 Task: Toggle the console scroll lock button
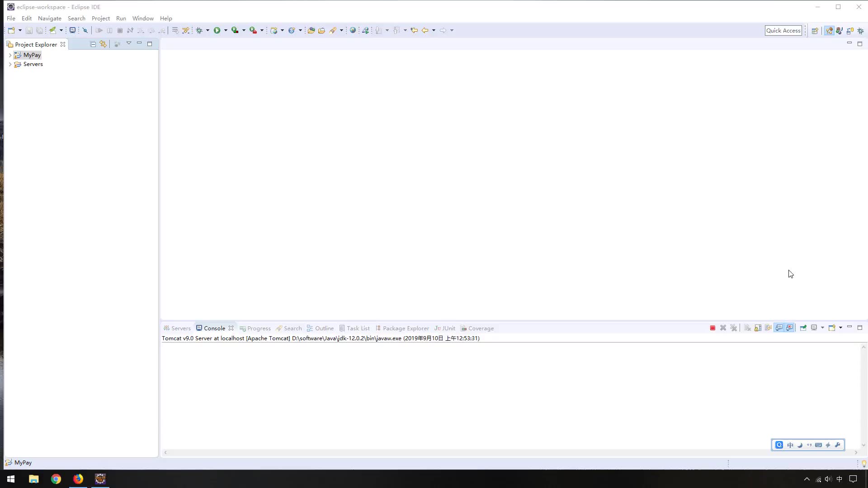758,328
